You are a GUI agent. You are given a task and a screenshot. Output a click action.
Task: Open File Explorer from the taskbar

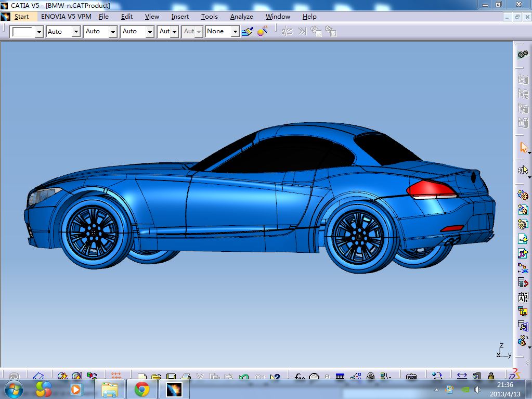[110, 390]
